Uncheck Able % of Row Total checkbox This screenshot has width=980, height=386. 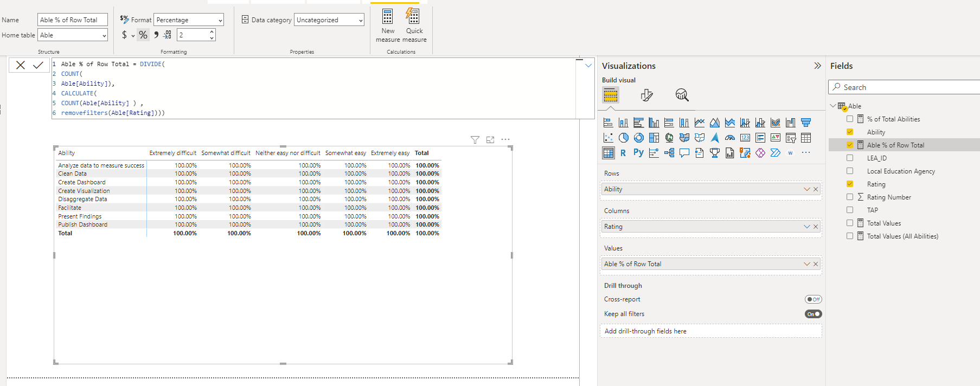pyautogui.click(x=850, y=145)
